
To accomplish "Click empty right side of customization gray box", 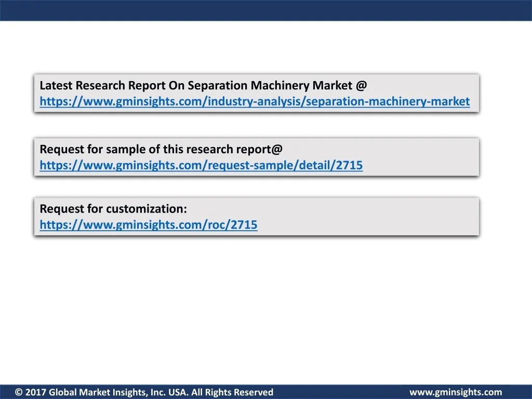I will pos(405,217).
